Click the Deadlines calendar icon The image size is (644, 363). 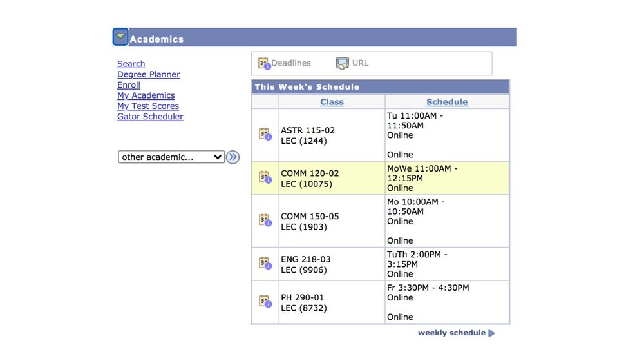tap(264, 63)
